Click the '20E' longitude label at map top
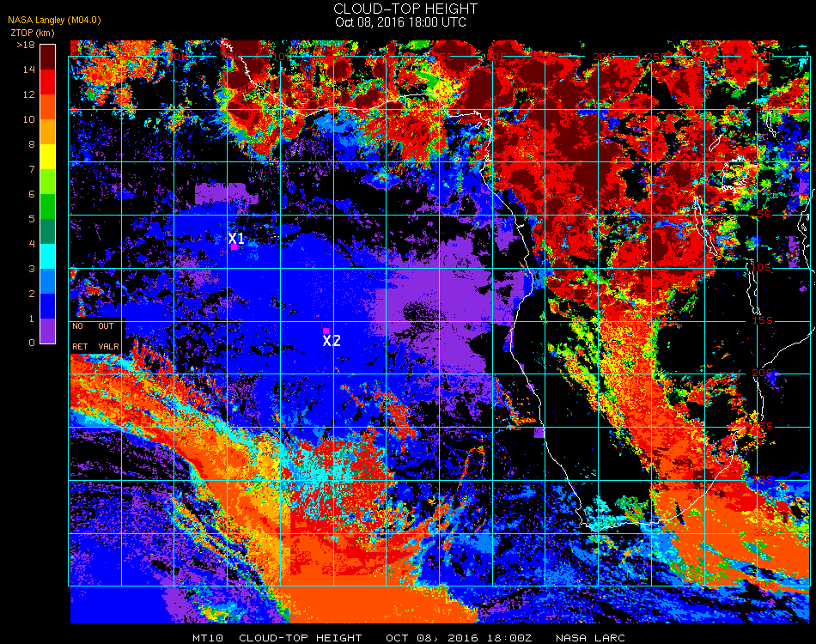 point(603,56)
